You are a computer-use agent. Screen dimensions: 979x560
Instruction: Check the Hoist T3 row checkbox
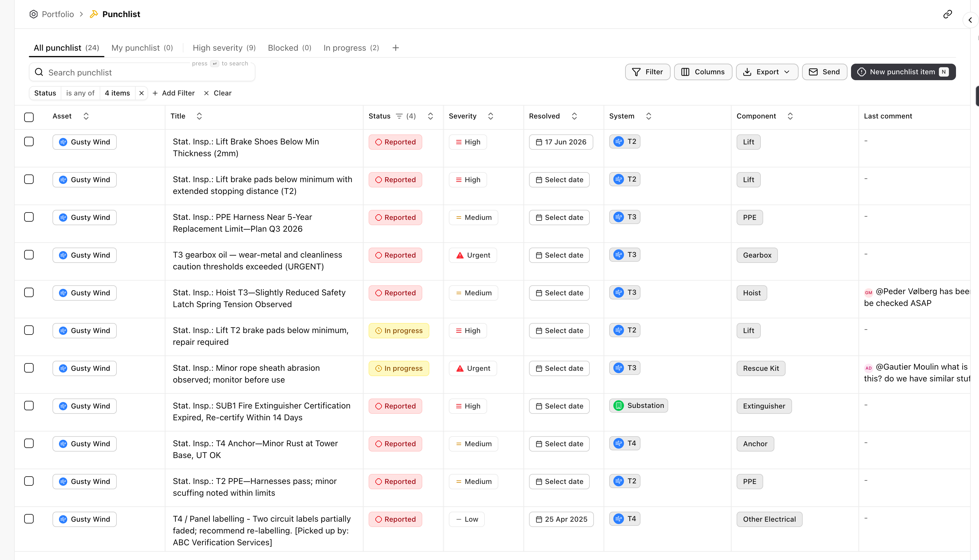(x=29, y=292)
